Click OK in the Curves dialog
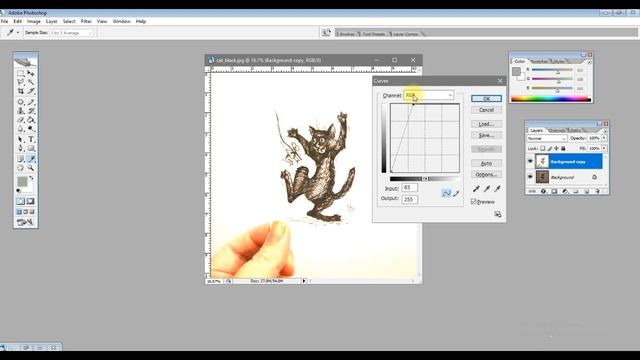640x360 pixels. click(x=486, y=99)
